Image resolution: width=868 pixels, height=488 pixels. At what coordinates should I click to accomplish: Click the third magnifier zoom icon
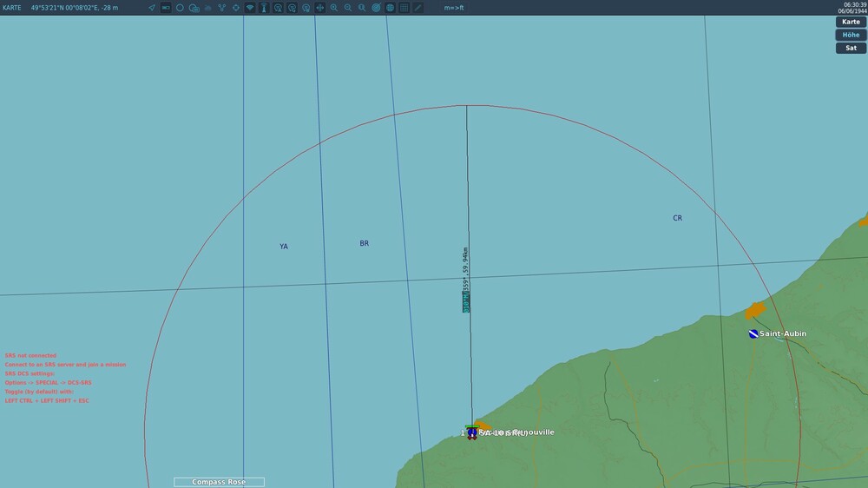(362, 8)
